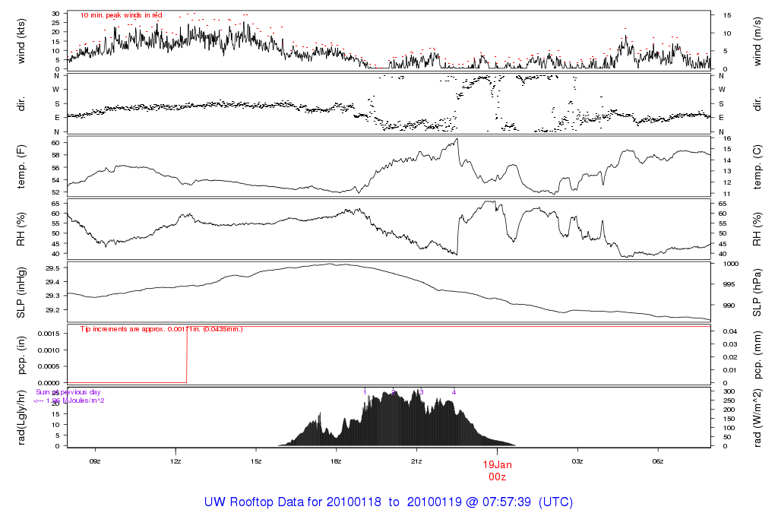Click the 'Tip increments are approx.' note
Image resolution: width=778 pixels, height=532 pixels.
coord(161,329)
